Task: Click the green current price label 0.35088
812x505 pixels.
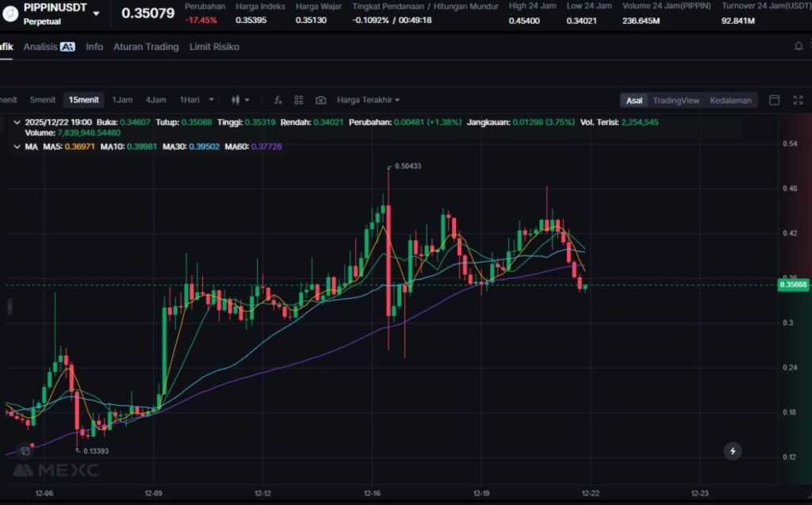Action: tap(793, 285)
